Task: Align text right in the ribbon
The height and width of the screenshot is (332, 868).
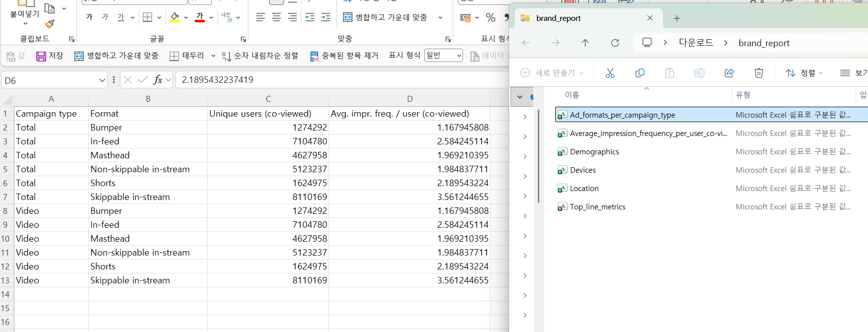Action: pyautogui.click(x=292, y=17)
